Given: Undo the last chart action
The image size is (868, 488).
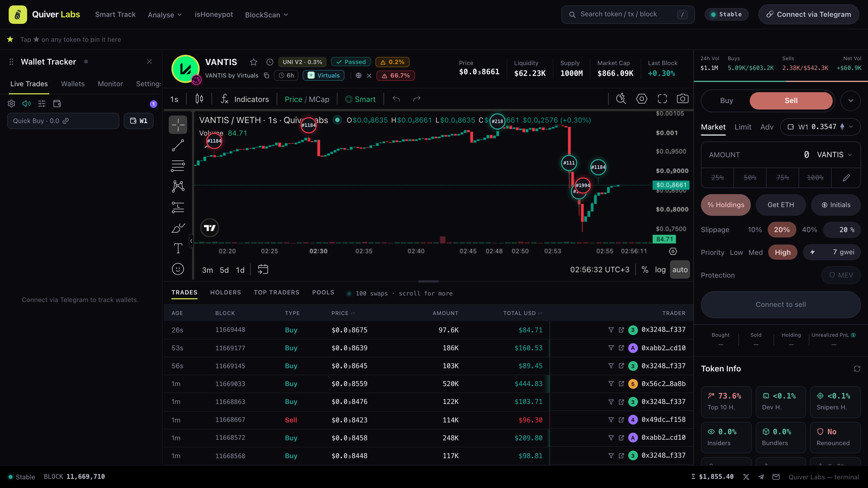Looking at the screenshot, I should click(x=396, y=99).
